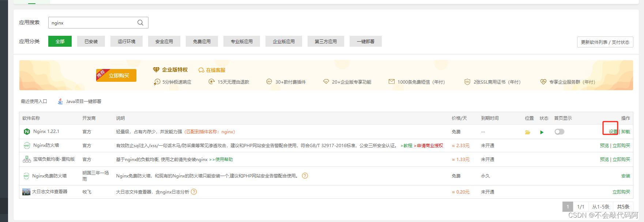This screenshot has height=222, width=644.
Task: Open Nginx folder location icon
Action: (528, 132)
